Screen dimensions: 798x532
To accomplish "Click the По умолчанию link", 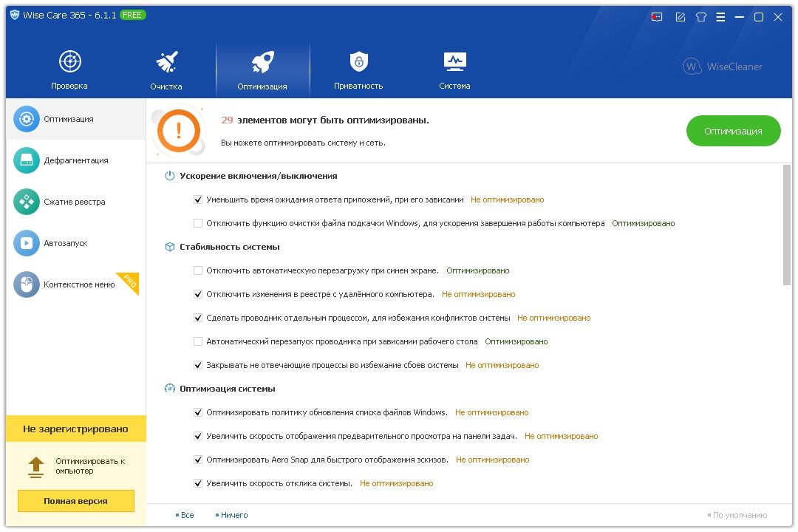I will pyautogui.click(x=739, y=515).
